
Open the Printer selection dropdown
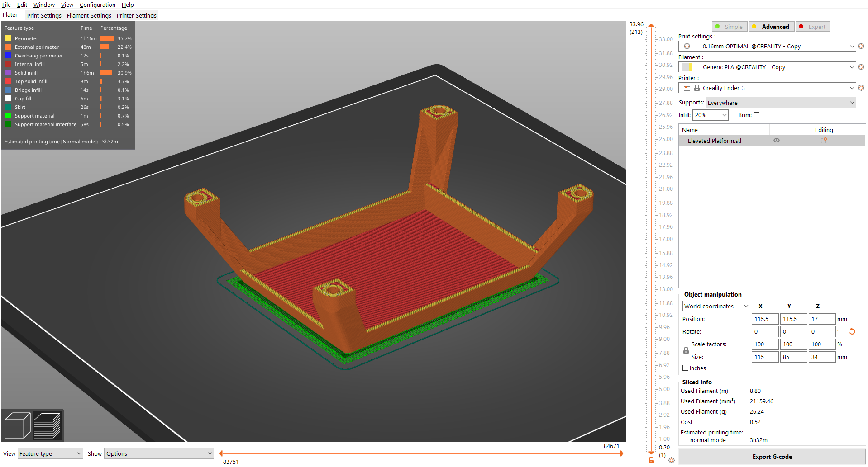point(767,88)
